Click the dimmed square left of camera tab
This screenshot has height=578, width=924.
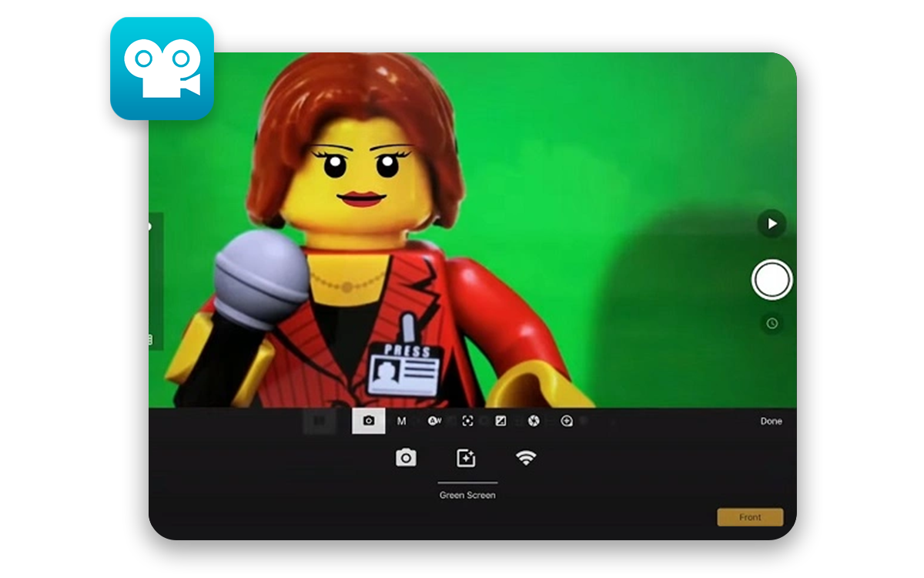coord(320,421)
